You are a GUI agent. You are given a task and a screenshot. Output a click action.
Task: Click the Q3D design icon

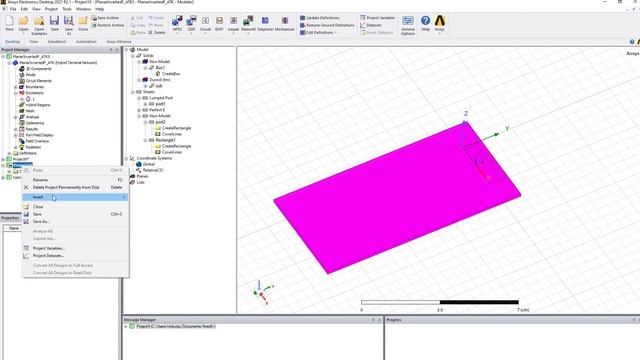point(191,23)
